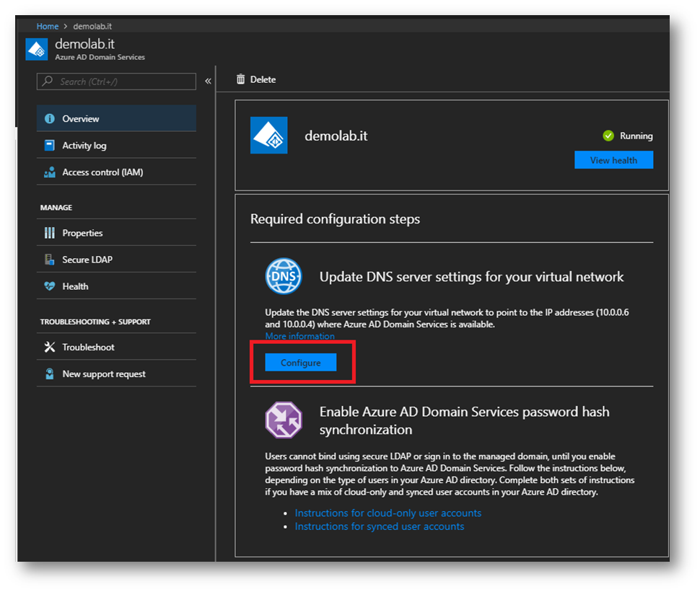Viewport: 700px width, 592px height.
Task: Click the Overview info icon
Action: pyautogui.click(x=50, y=119)
